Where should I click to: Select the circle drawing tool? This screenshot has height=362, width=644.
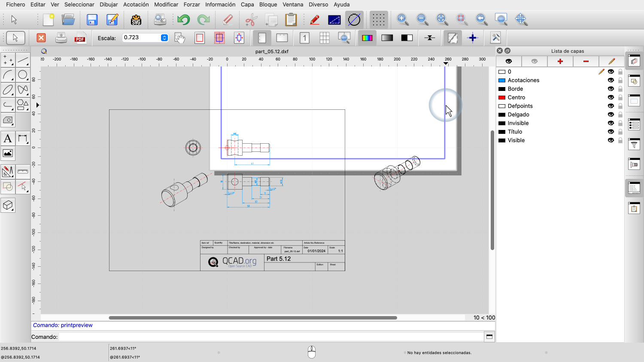pyautogui.click(x=23, y=75)
